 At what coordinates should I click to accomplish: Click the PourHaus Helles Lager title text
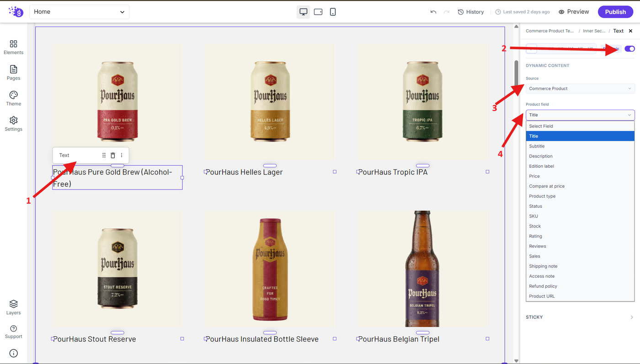244,172
